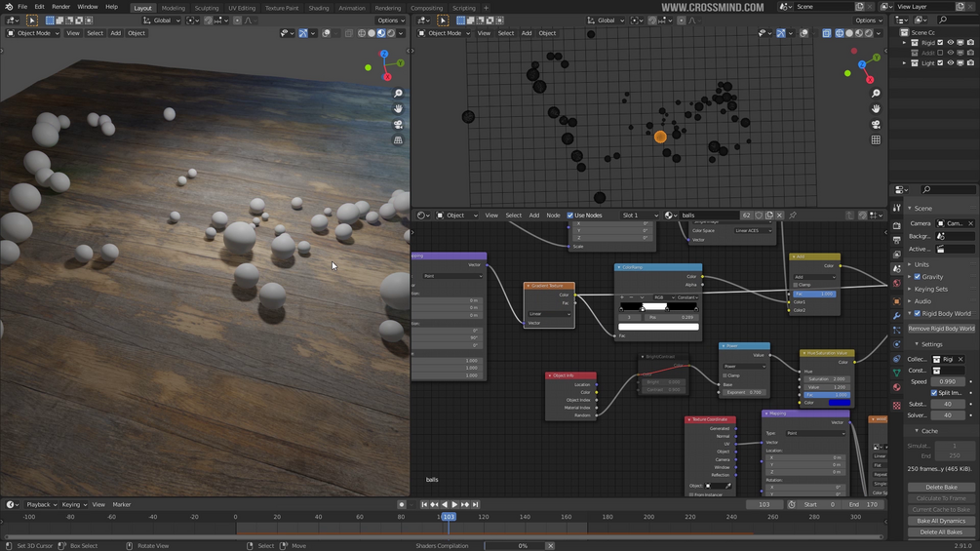Toggle Rigid collection exclude checkbox
The width and height of the screenshot is (980, 551).
click(940, 43)
